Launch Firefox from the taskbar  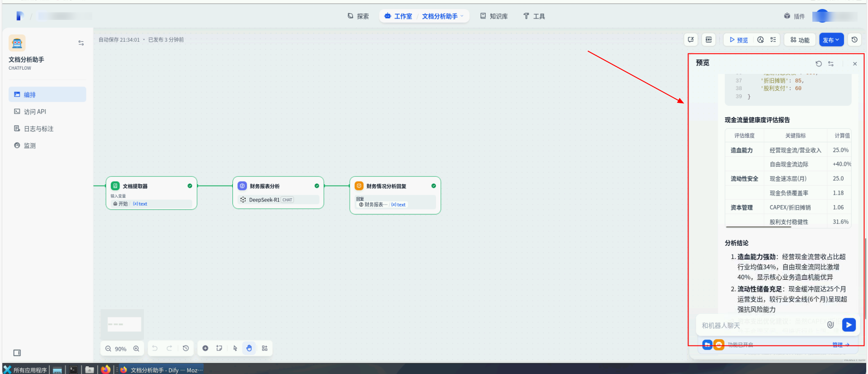(x=105, y=369)
